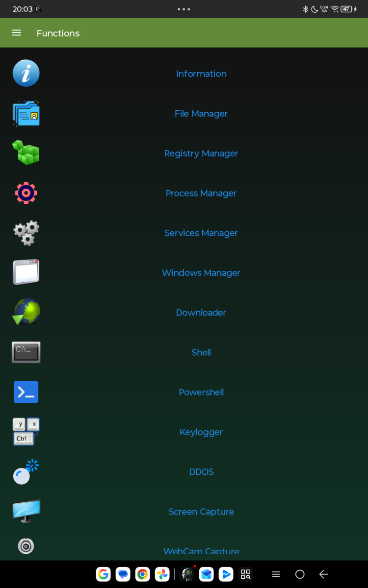Image resolution: width=368 pixels, height=588 pixels.
Task: Tap the Bluetooth icon in status bar
Action: (x=305, y=9)
